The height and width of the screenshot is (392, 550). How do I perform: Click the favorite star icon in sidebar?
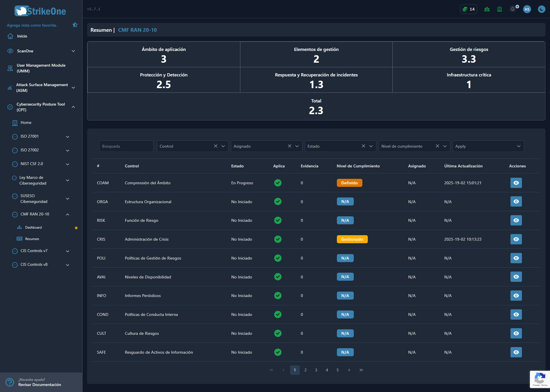click(75, 25)
